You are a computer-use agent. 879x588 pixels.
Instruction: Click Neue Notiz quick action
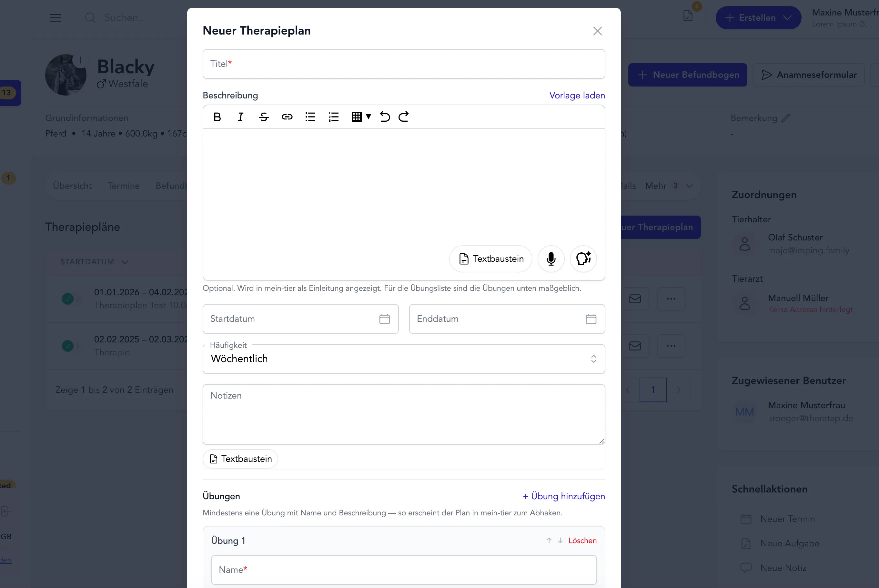(774, 568)
